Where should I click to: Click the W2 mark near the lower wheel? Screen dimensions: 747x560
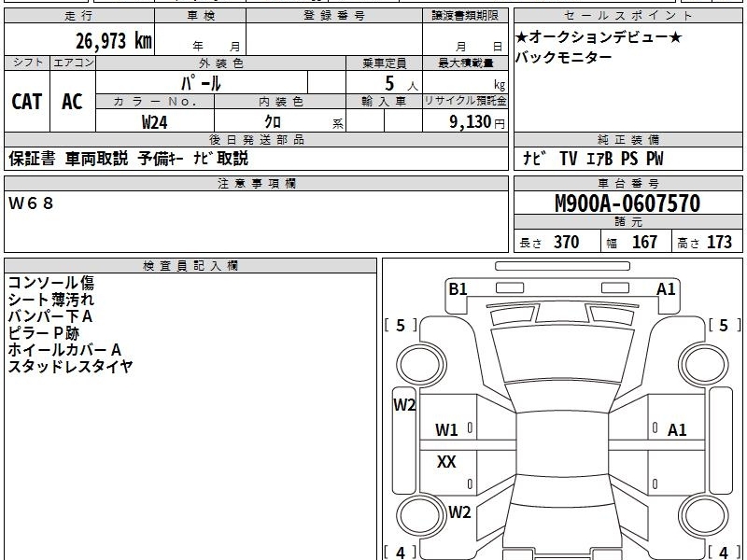[x=459, y=511]
